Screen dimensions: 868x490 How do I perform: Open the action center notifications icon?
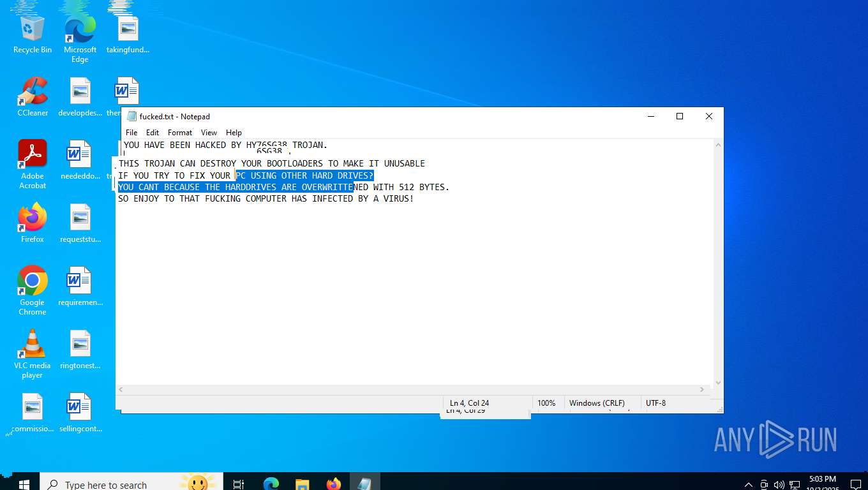coord(857,484)
